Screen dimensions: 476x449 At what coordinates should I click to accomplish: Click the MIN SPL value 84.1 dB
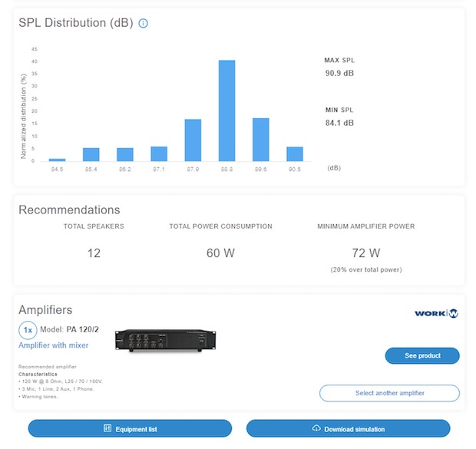click(x=339, y=123)
